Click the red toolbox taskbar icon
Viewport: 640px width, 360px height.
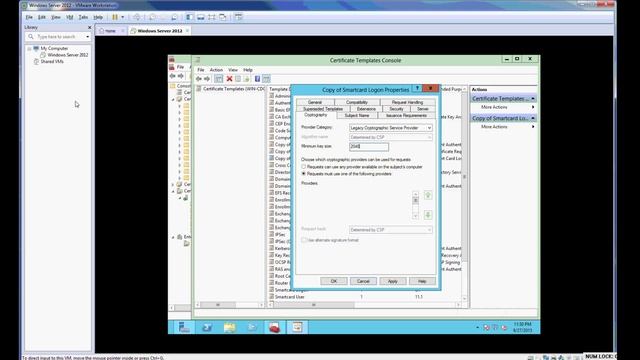274,327
